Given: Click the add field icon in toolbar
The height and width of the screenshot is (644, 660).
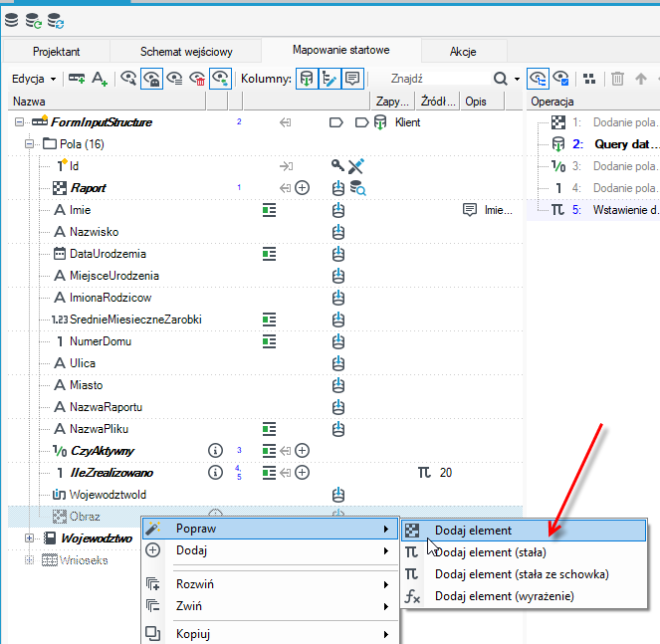Looking at the screenshot, I should click(77, 79).
